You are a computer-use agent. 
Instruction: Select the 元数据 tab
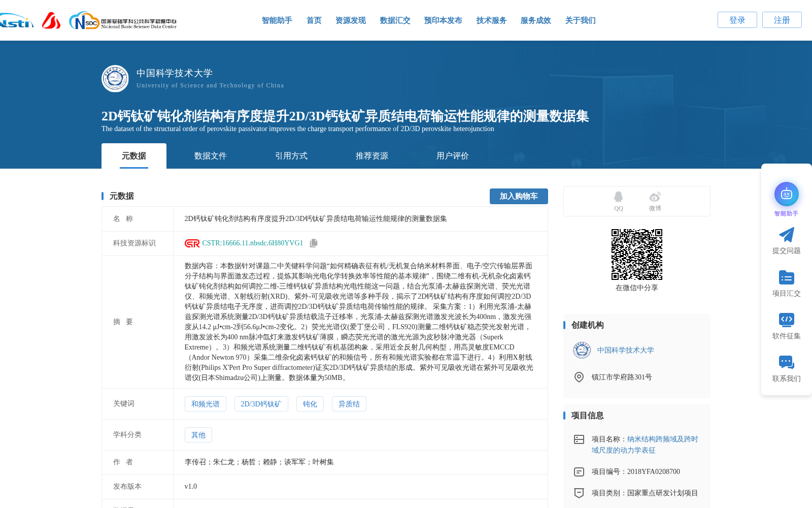[x=134, y=156]
